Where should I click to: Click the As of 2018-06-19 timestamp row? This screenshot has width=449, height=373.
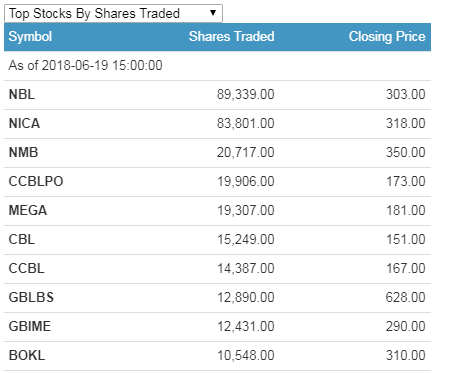217,66
